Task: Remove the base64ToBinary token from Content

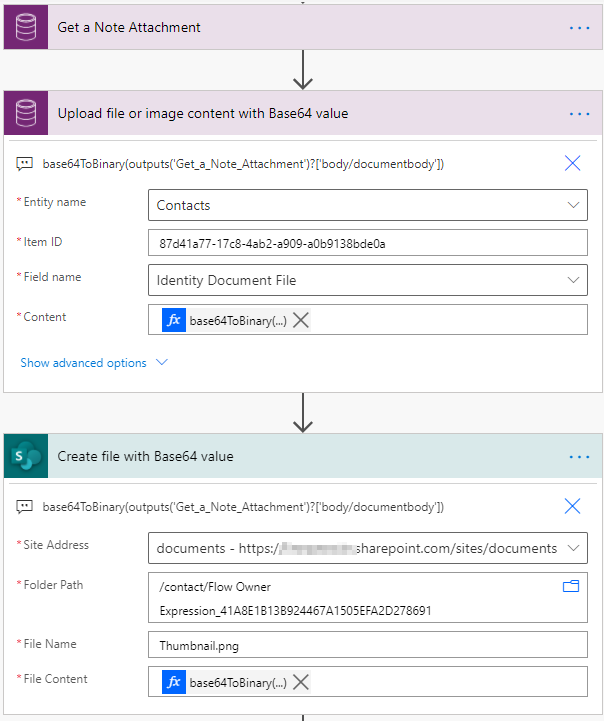Action: (301, 320)
